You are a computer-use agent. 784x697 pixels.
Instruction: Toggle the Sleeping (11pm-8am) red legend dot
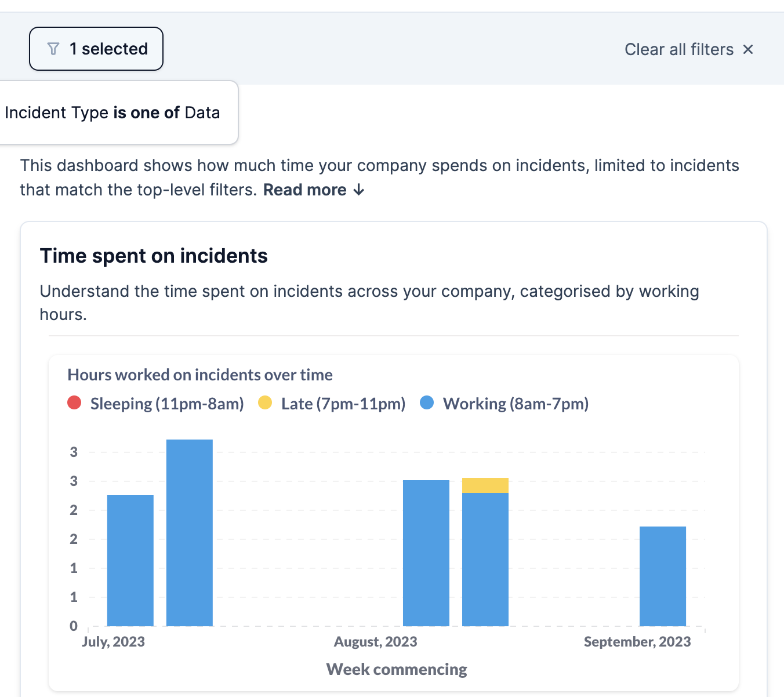pos(74,402)
